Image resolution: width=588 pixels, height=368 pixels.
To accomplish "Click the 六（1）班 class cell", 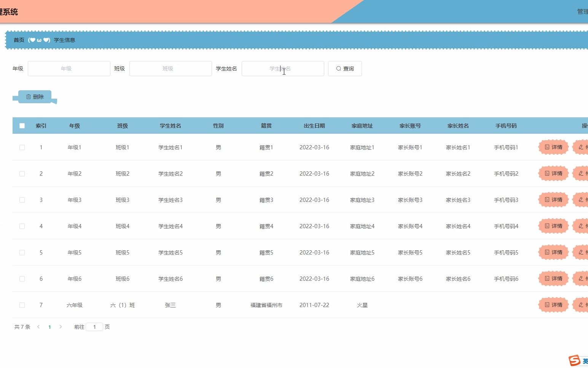I will click(123, 305).
